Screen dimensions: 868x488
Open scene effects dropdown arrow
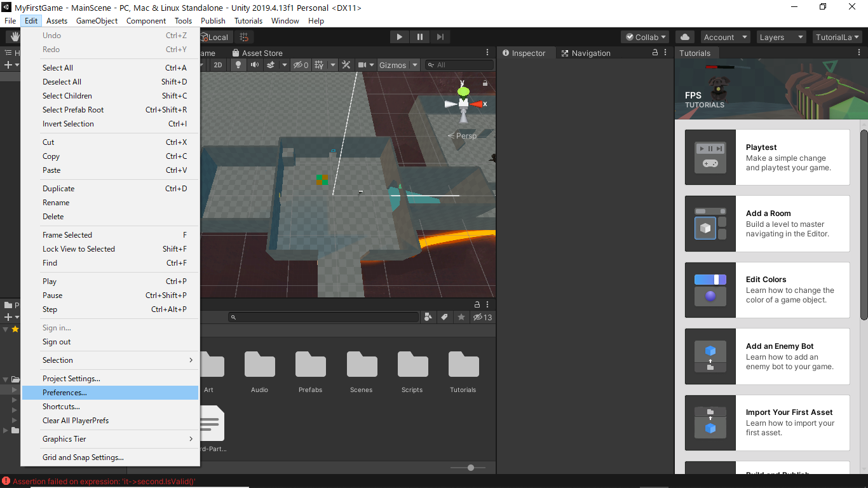point(284,65)
